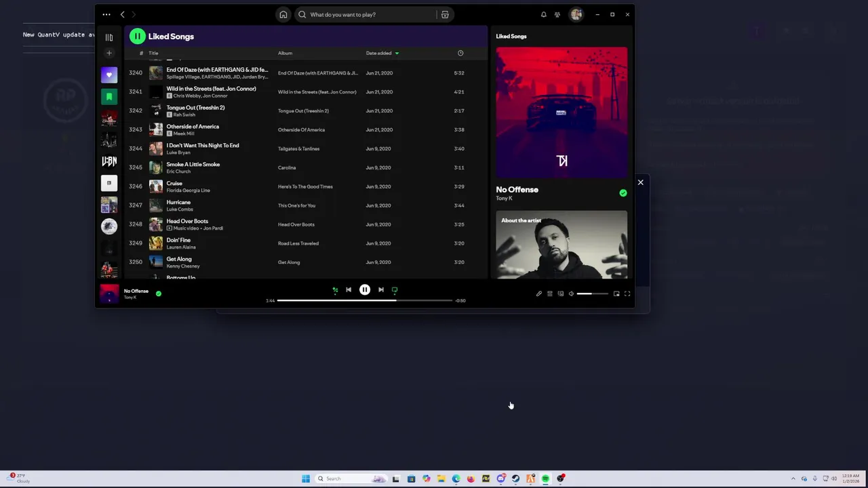868x488 pixels.
Task: Skip to next track
Action: coord(381,290)
